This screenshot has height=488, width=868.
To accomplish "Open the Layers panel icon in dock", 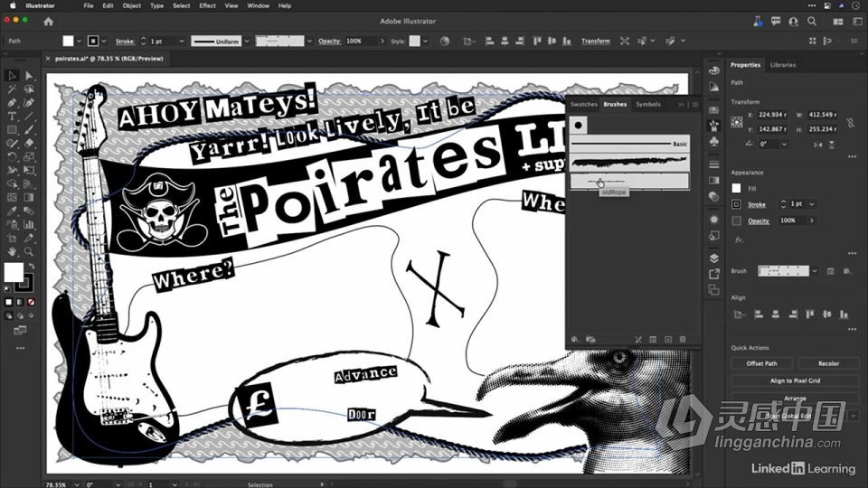I will [x=714, y=258].
